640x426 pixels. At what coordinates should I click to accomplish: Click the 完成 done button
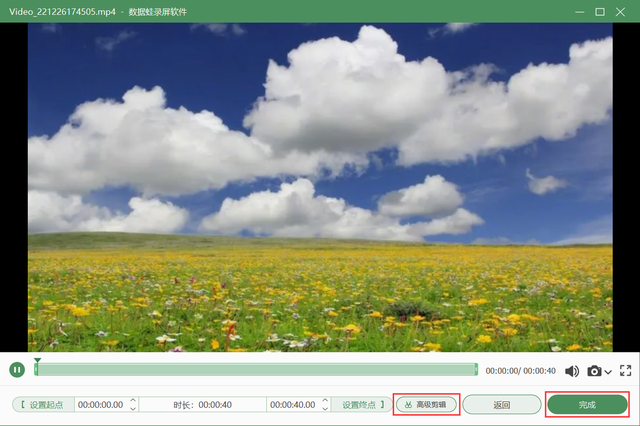pyautogui.click(x=587, y=404)
